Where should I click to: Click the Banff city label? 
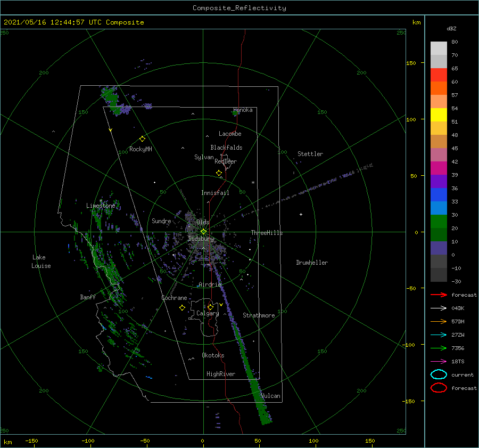click(88, 297)
